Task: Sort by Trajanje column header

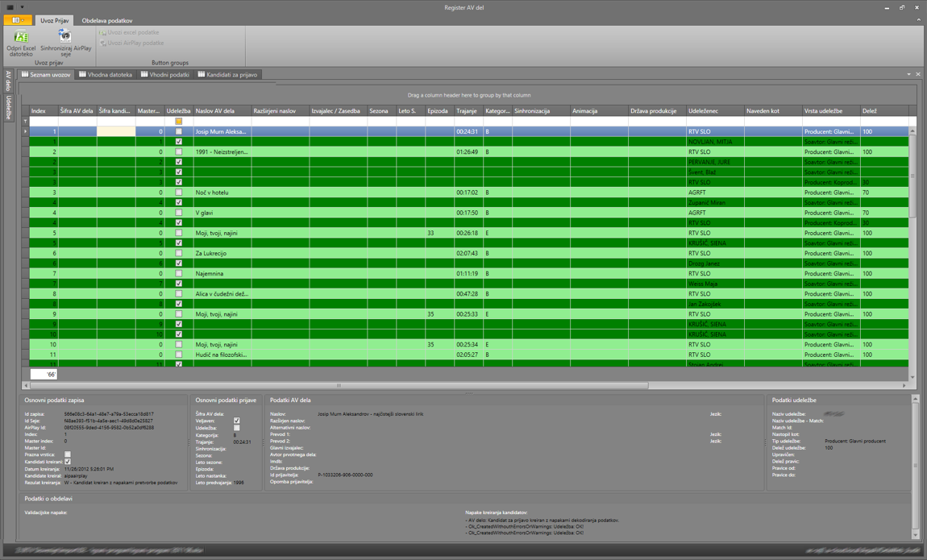Action: [x=469, y=110]
